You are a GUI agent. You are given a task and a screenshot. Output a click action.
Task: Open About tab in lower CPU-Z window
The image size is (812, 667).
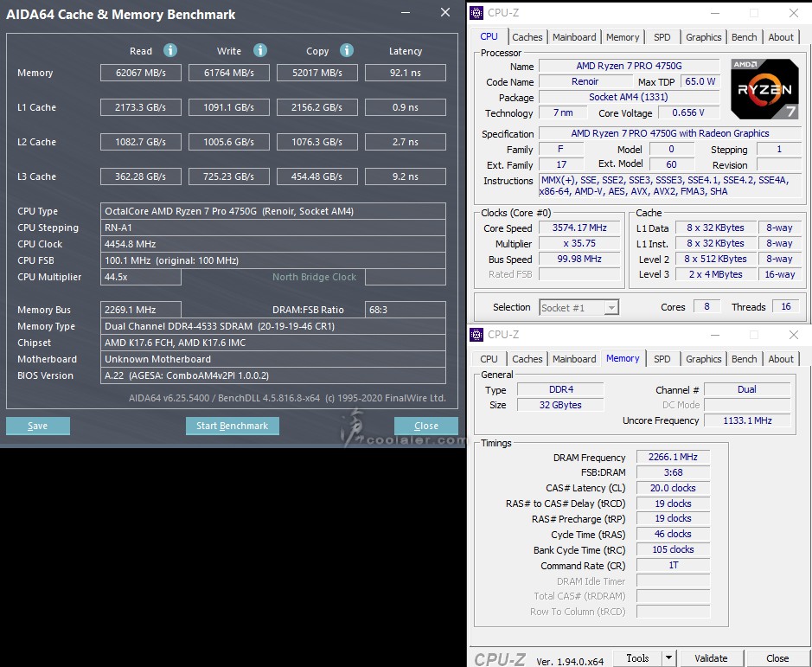[781, 359]
